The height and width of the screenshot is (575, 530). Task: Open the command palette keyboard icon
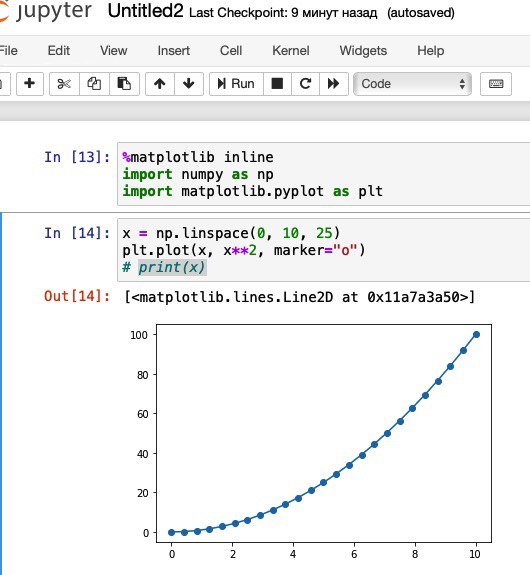[496, 84]
